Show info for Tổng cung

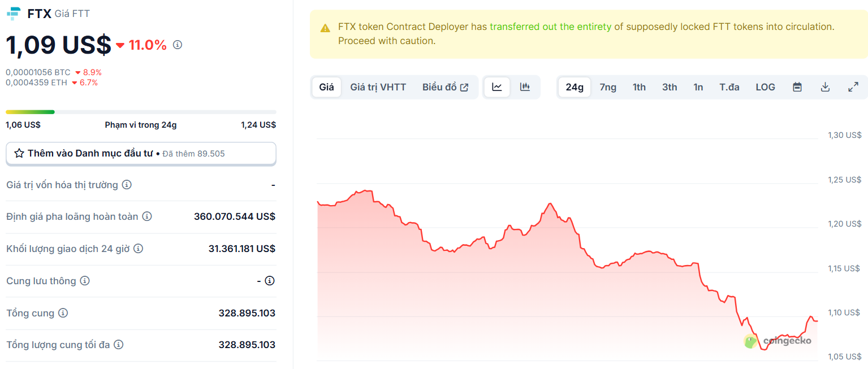63,313
